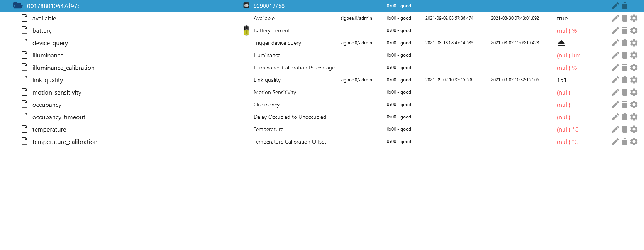This screenshot has width=644, height=250.
Task: Edit the available state
Action: 615,18
